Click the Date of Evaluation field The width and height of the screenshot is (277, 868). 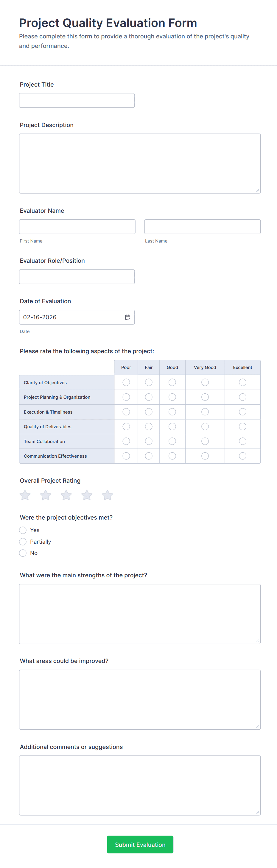pyautogui.click(x=71, y=317)
